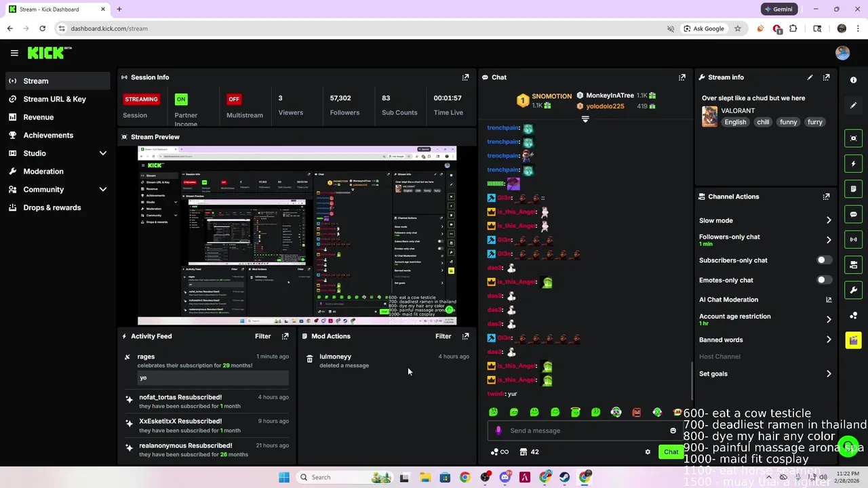The height and width of the screenshot is (488, 868).
Task: Toggle document widget icon in right rail
Action: 853,188
